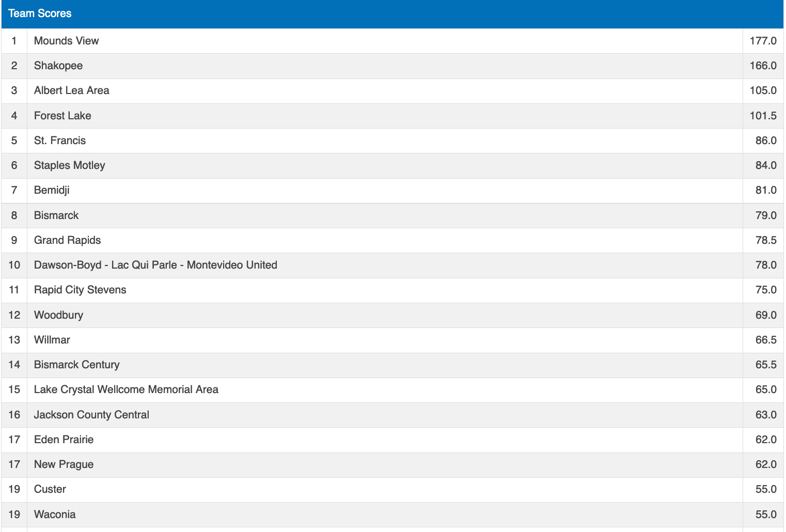
Task: Click the Custer team name
Action: tap(50, 489)
